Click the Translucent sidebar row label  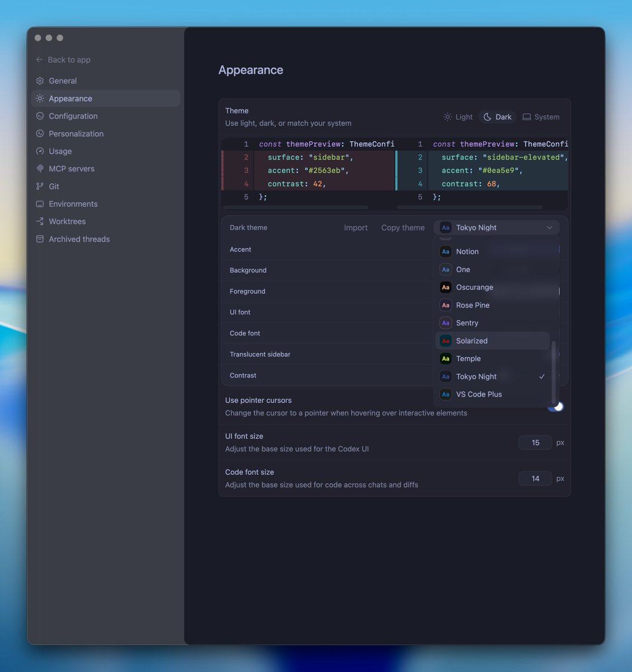260,354
